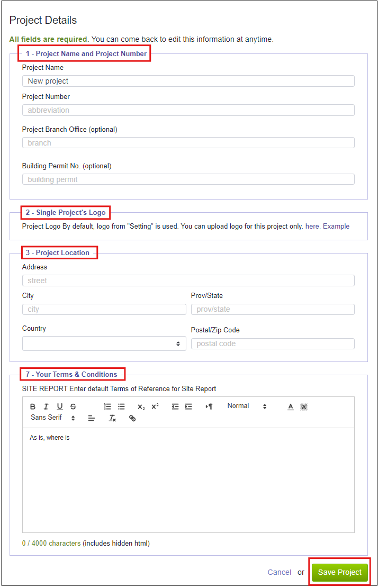The image size is (378, 588).
Task: Focus the Postal/Zip Code field
Action: point(273,344)
